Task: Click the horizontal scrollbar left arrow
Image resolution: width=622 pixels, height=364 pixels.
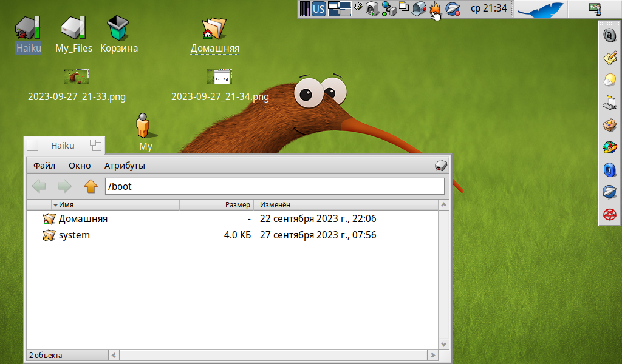Action: tap(114, 356)
